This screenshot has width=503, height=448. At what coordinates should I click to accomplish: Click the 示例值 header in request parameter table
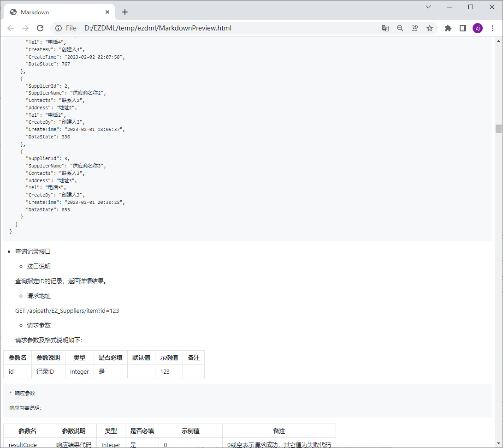[x=169, y=358]
